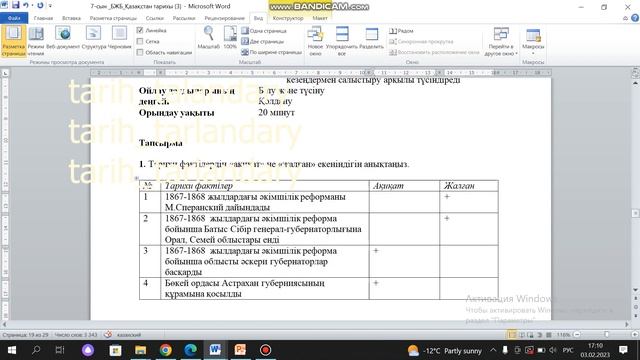Open File Explorer from taskbar
The width and height of the screenshot is (640, 360).
click(x=140, y=350)
